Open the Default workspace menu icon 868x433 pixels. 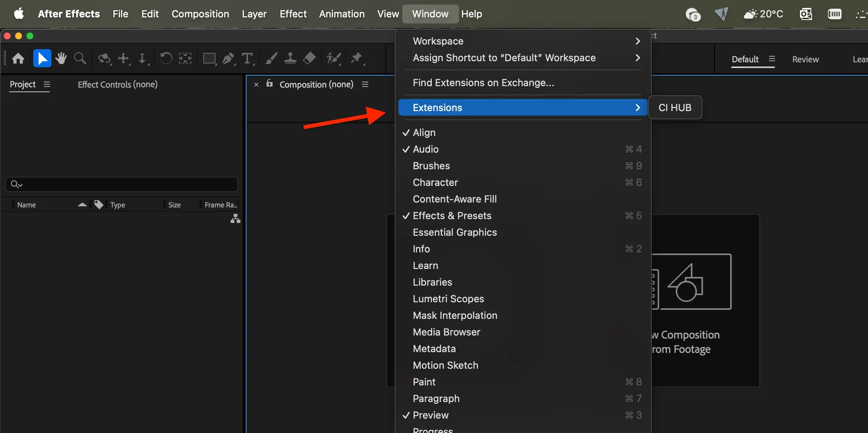(x=772, y=59)
